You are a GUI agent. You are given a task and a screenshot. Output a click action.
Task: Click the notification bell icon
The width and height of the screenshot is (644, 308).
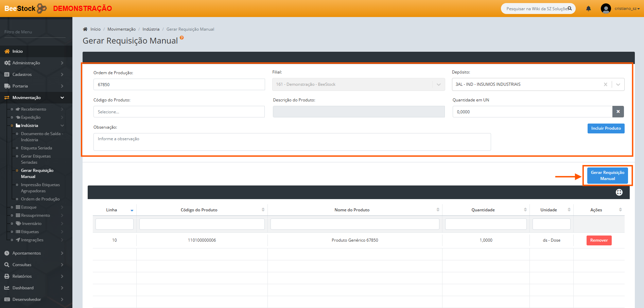pyautogui.click(x=588, y=9)
